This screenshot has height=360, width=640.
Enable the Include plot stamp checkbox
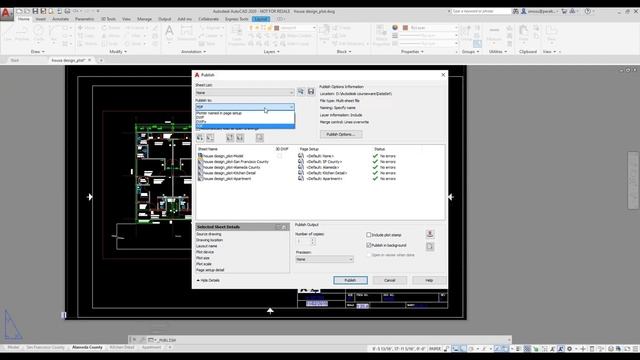[369, 235]
